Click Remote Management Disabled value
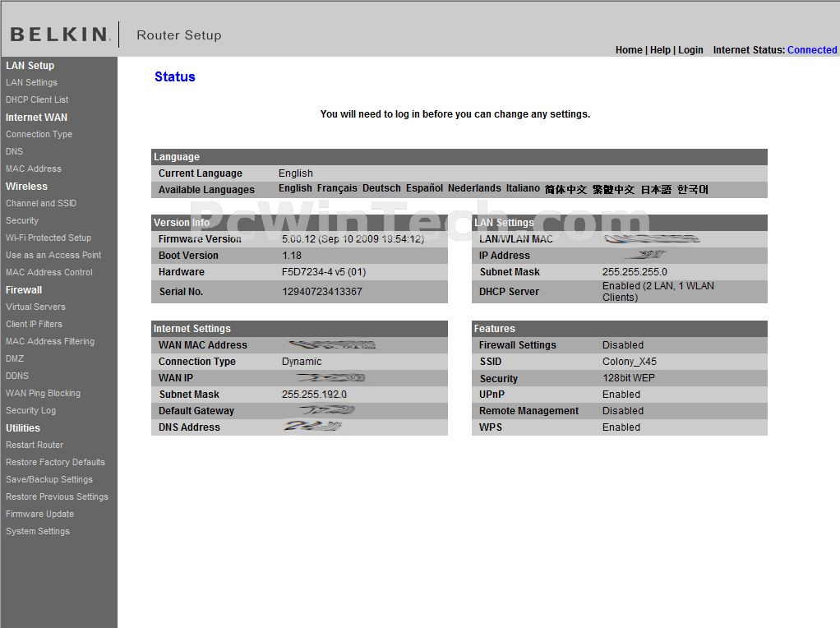The height and width of the screenshot is (628, 840). pos(622,411)
